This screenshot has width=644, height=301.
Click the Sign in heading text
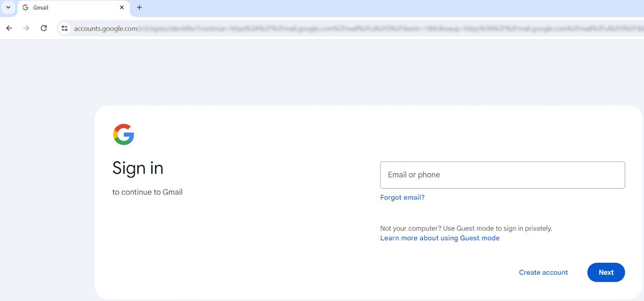pyautogui.click(x=138, y=168)
